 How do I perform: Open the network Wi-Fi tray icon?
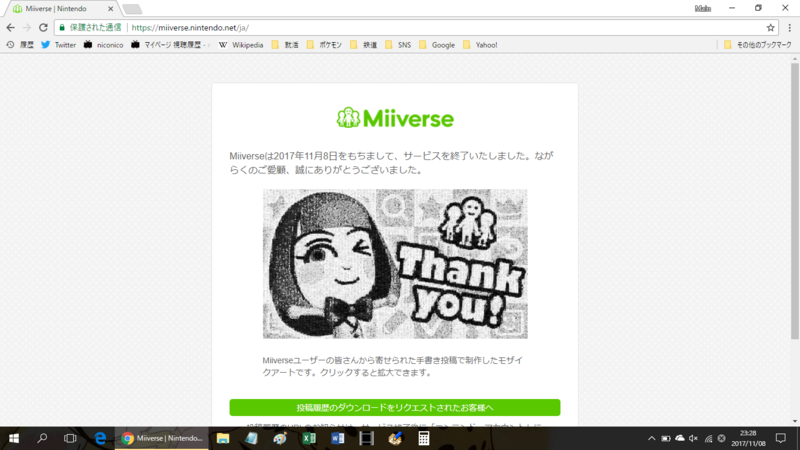pyautogui.click(x=708, y=438)
